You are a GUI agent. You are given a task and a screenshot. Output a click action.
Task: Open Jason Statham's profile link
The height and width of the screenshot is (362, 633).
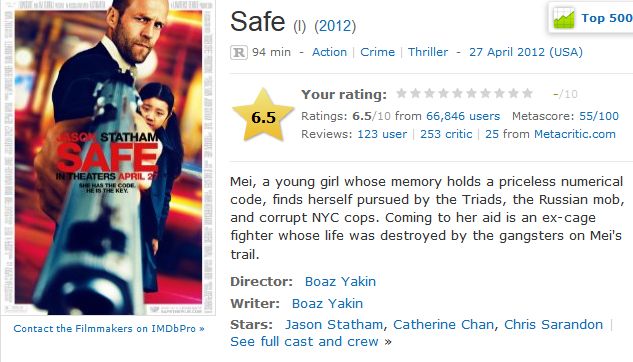click(334, 324)
